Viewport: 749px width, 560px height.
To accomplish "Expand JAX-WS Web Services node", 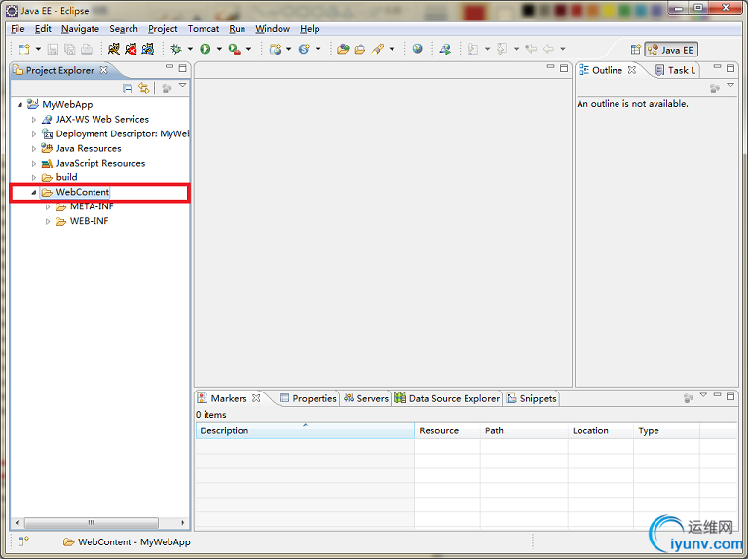I will (34, 120).
